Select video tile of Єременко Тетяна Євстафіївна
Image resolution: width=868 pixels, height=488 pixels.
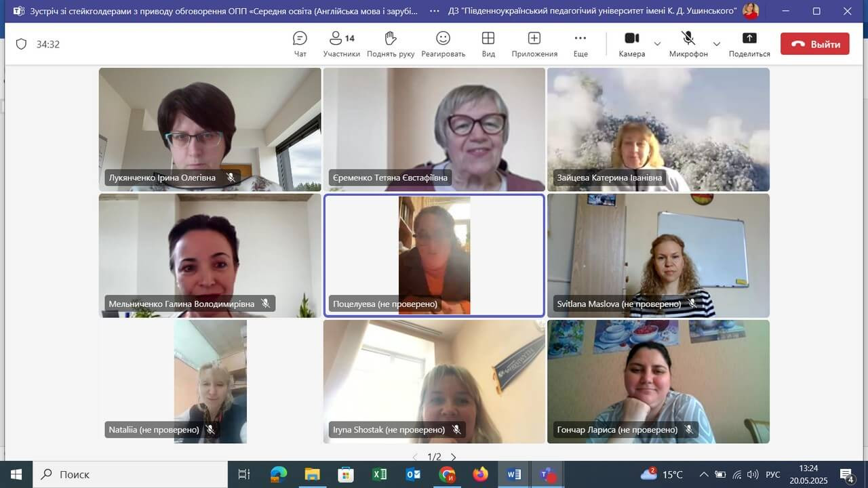coord(434,129)
